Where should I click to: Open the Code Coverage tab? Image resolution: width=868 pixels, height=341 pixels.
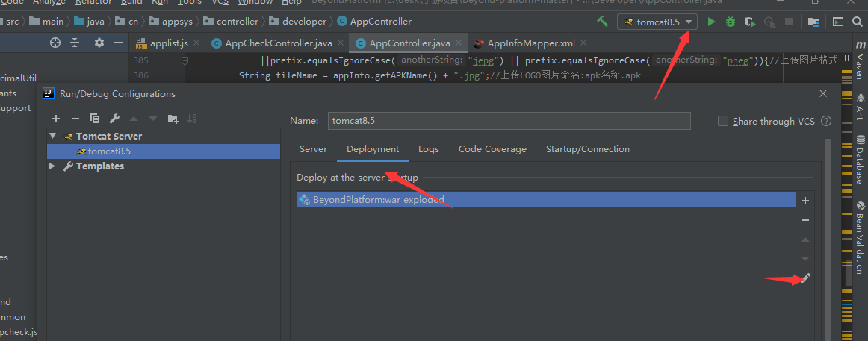coord(492,149)
